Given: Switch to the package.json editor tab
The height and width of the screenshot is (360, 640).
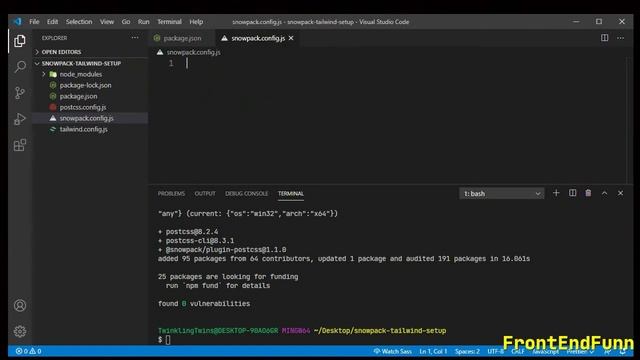Looking at the screenshot, I should (182, 38).
